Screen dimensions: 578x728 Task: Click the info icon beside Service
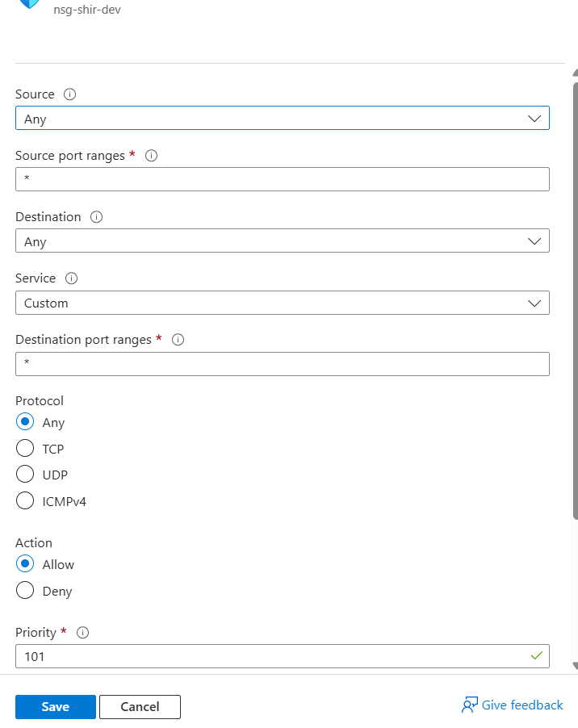[x=71, y=278]
